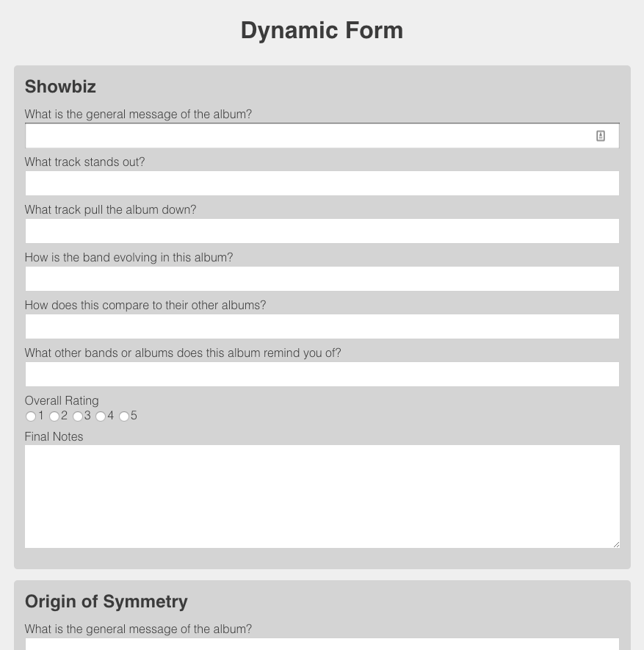This screenshot has height=650, width=644.
Task: Select rating 4 for Showbiz
Action: coord(101,416)
